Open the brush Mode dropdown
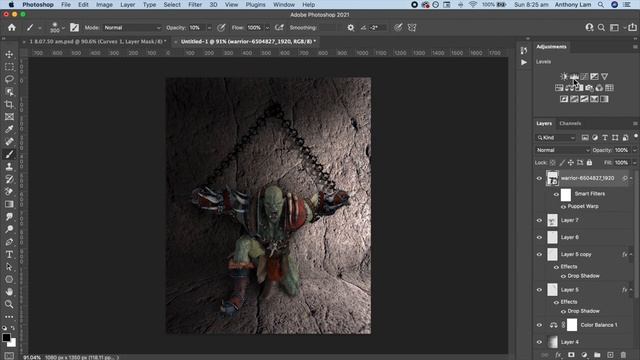 [x=132, y=28]
